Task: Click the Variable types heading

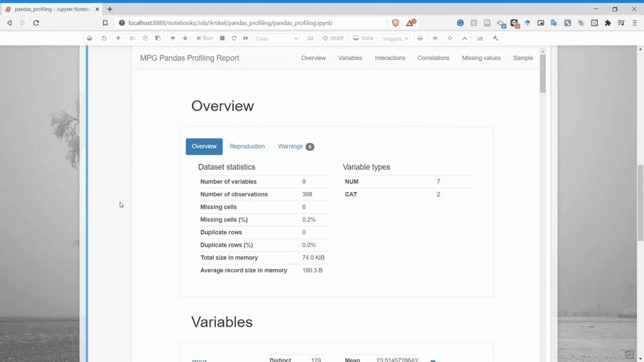Action: (x=366, y=167)
